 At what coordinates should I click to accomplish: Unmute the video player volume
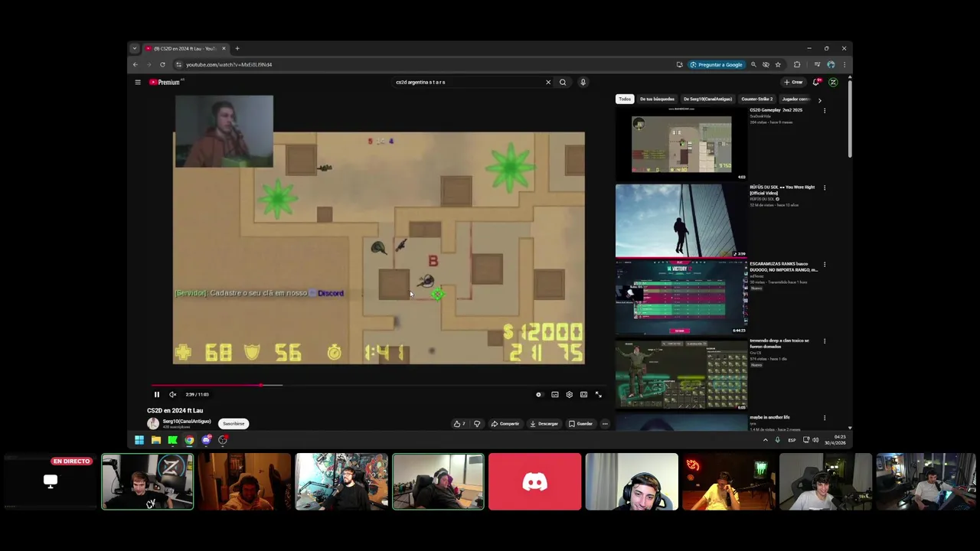(173, 395)
